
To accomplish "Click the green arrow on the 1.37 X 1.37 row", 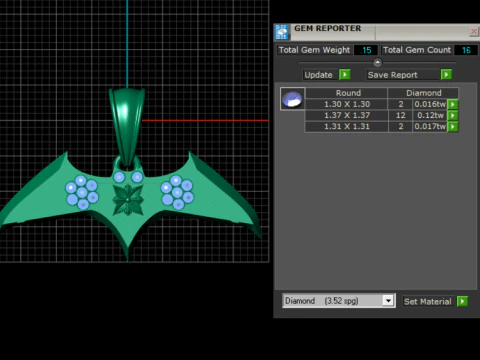I will (x=453, y=116).
